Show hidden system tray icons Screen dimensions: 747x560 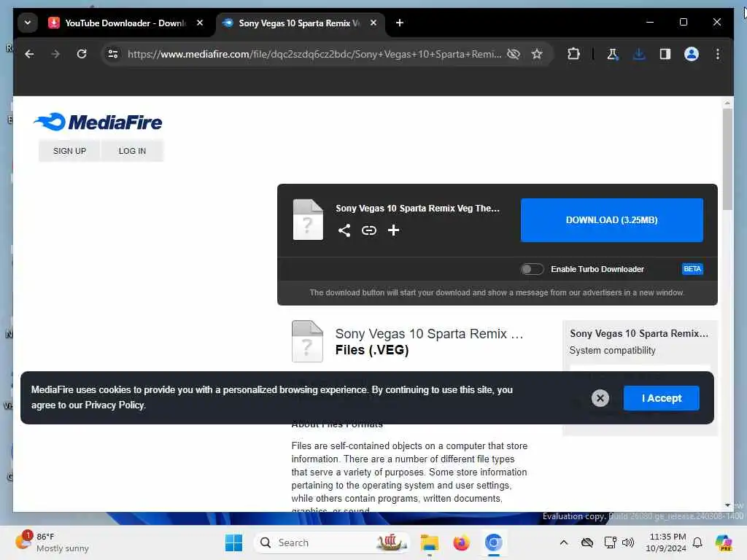click(564, 542)
